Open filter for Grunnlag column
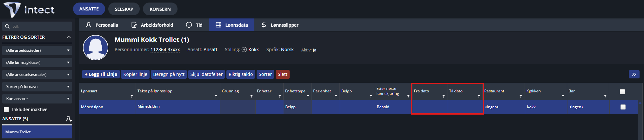644x140 pixels. (x=252, y=96)
